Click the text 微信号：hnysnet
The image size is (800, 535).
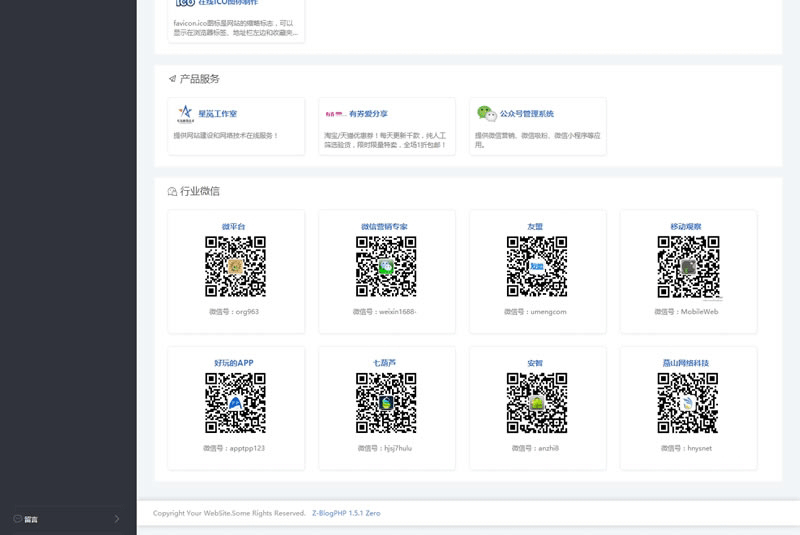(686, 448)
